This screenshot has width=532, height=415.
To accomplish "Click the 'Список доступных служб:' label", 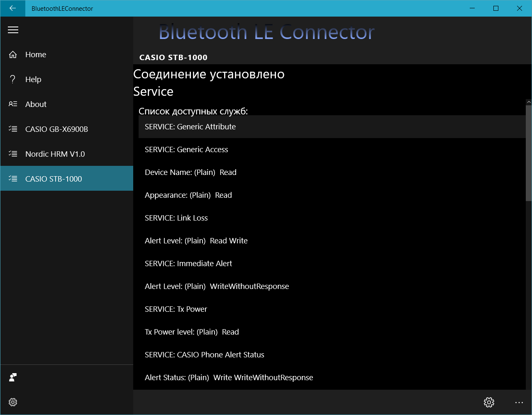I will (x=193, y=111).
